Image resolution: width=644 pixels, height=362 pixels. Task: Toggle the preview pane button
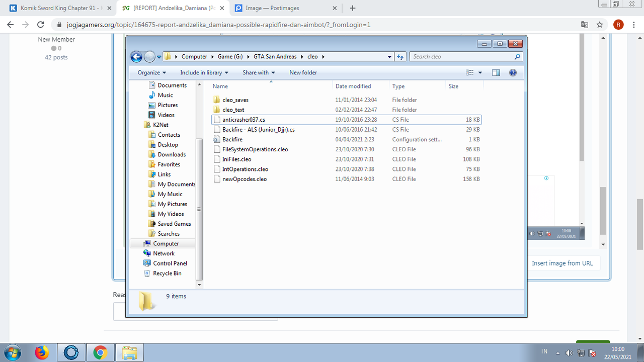(x=496, y=72)
